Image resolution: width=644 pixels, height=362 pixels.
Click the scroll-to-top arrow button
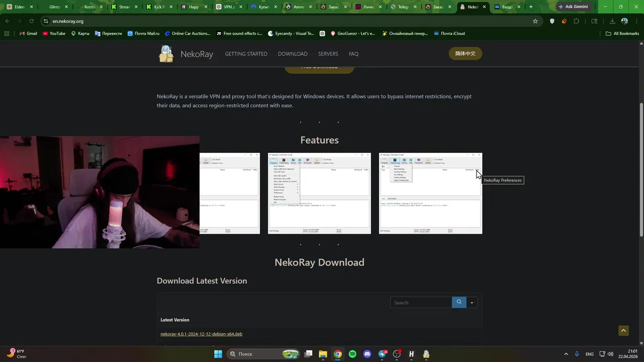(623, 330)
